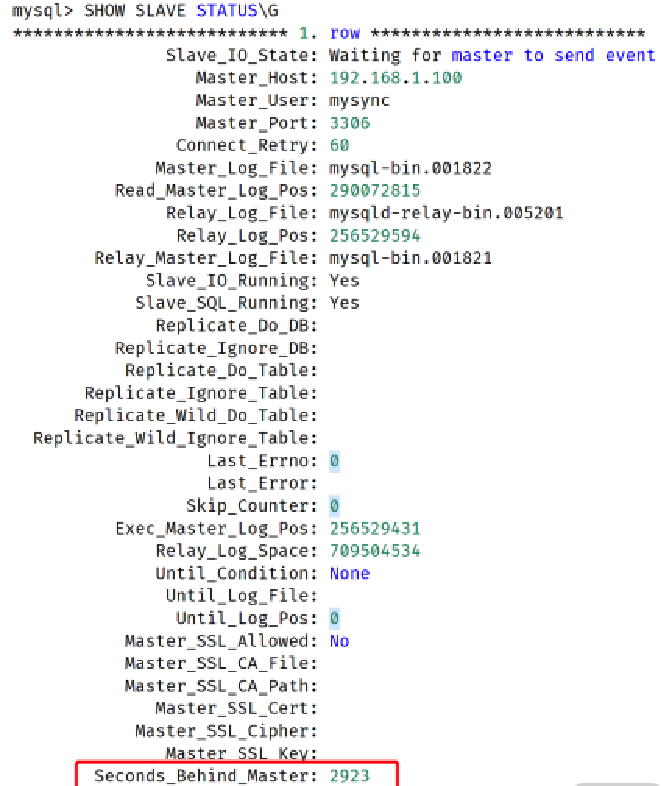Click the Relay_Log_Pos value 256529594
The width and height of the screenshot is (672, 786).
pos(375,235)
